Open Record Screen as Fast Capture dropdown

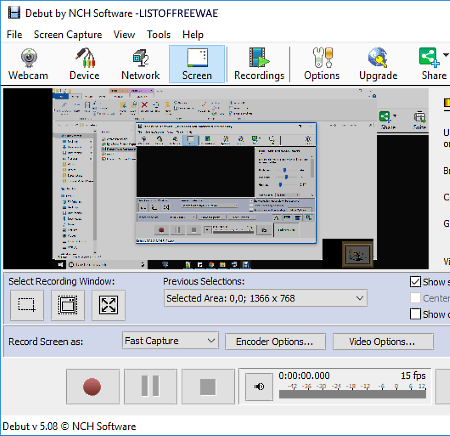click(170, 341)
